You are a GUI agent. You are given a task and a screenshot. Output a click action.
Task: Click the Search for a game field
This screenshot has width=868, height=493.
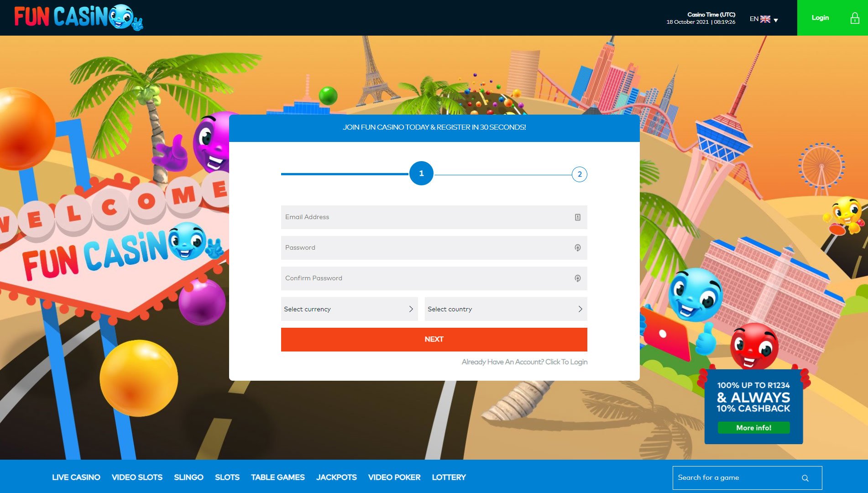(747, 478)
